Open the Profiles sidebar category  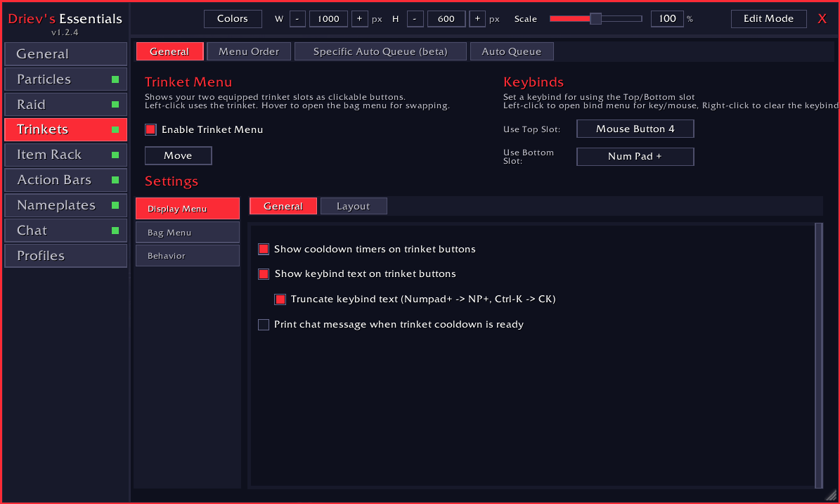tap(65, 255)
